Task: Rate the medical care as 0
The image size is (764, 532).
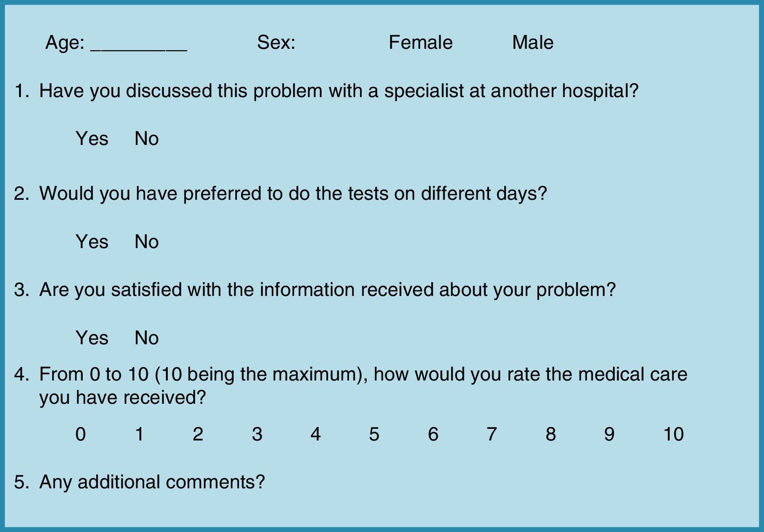Action: click(x=80, y=434)
